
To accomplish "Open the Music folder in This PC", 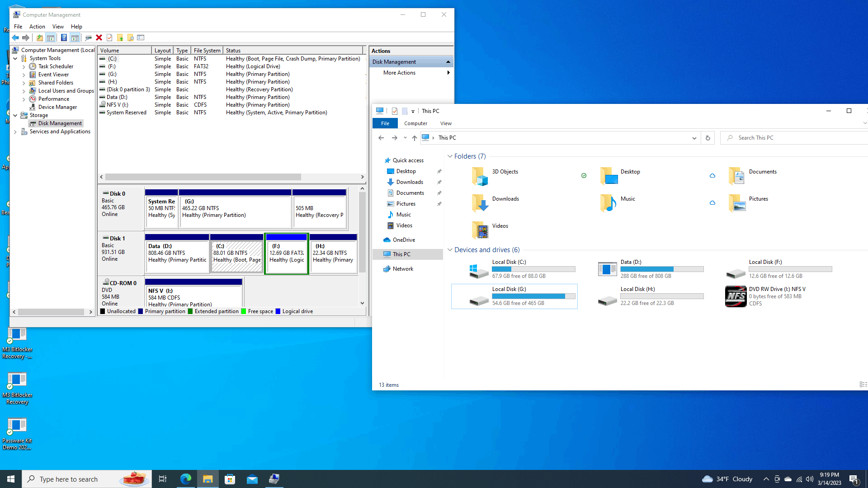I will 608,203.
